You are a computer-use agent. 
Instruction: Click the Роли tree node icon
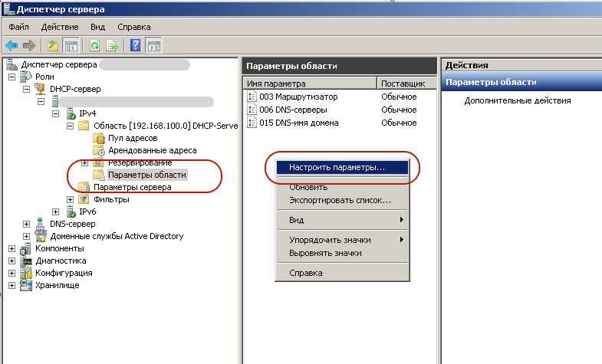point(26,77)
